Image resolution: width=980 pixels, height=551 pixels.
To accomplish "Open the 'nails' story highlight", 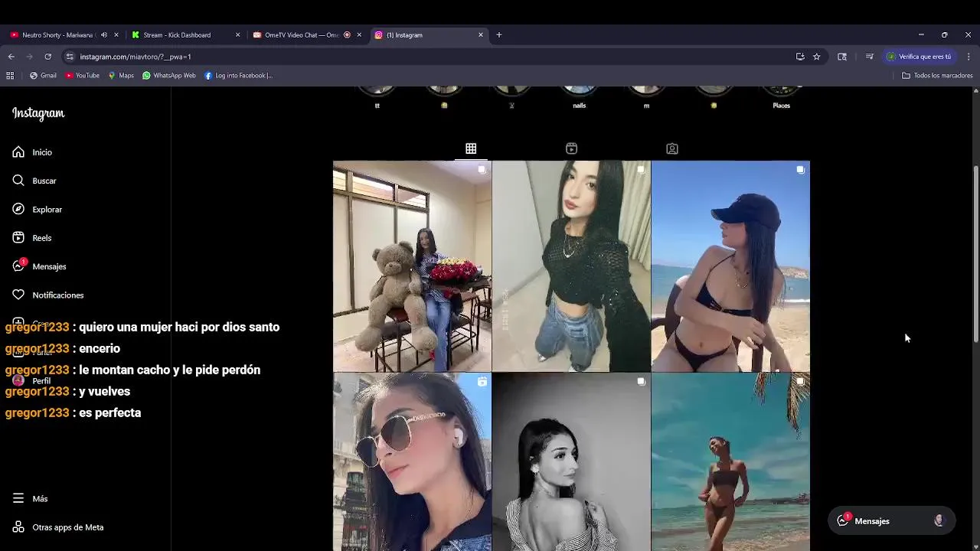I will (x=579, y=97).
